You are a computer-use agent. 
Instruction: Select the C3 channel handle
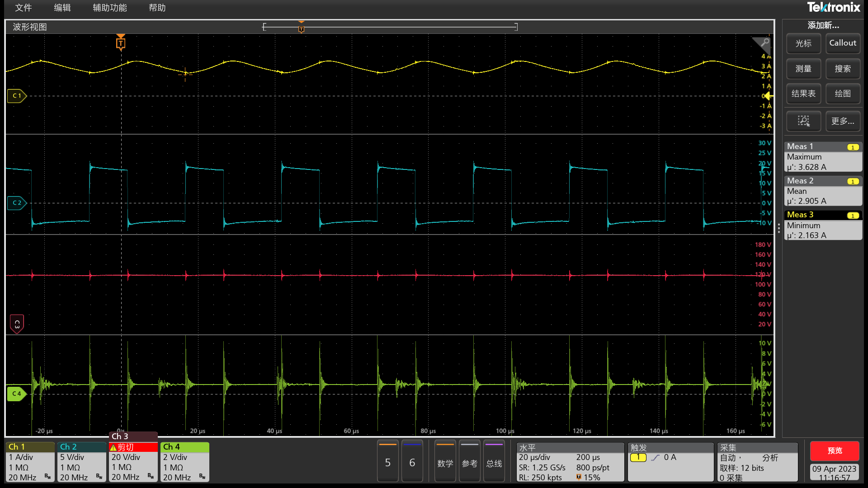pyautogui.click(x=17, y=324)
